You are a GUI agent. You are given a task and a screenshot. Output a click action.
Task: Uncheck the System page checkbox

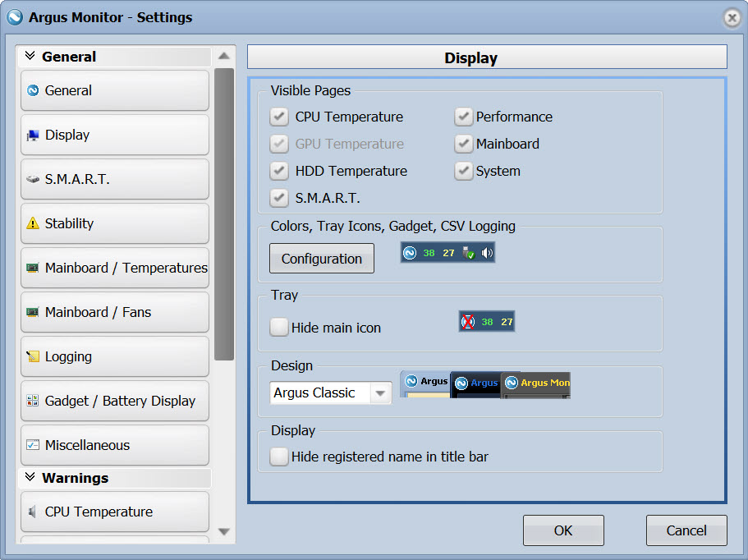[463, 171]
